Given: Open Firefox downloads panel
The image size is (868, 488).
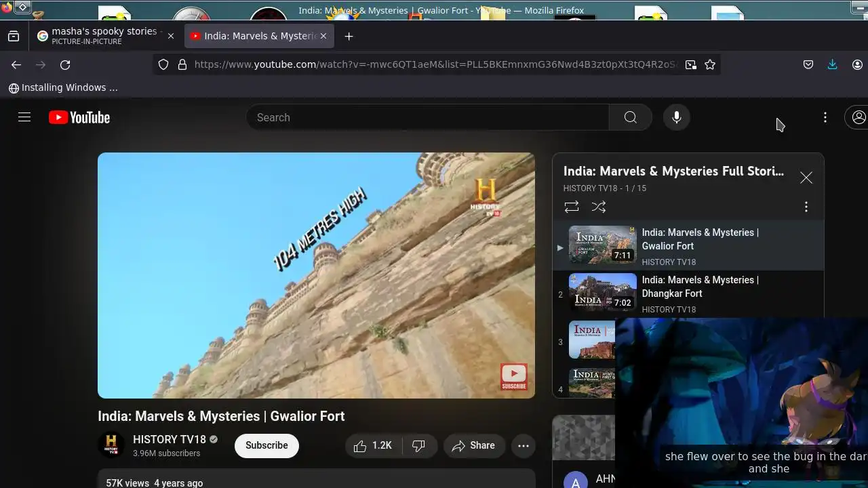Looking at the screenshot, I should 832,64.
